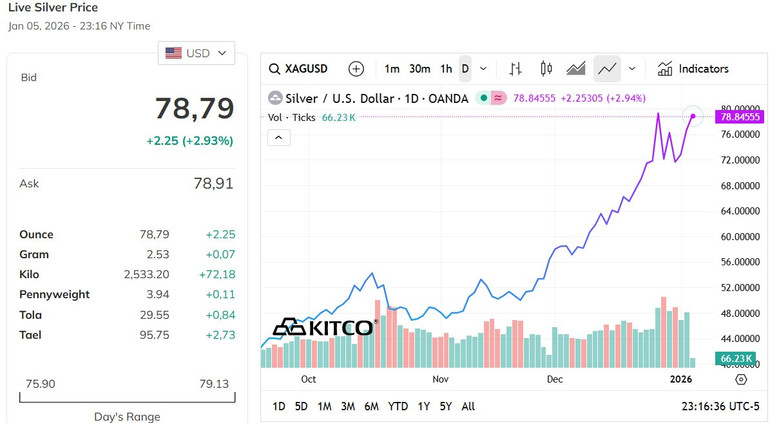Click the 78.84555 price label on axis
The height and width of the screenshot is (423, 770).
pos(739,117)
